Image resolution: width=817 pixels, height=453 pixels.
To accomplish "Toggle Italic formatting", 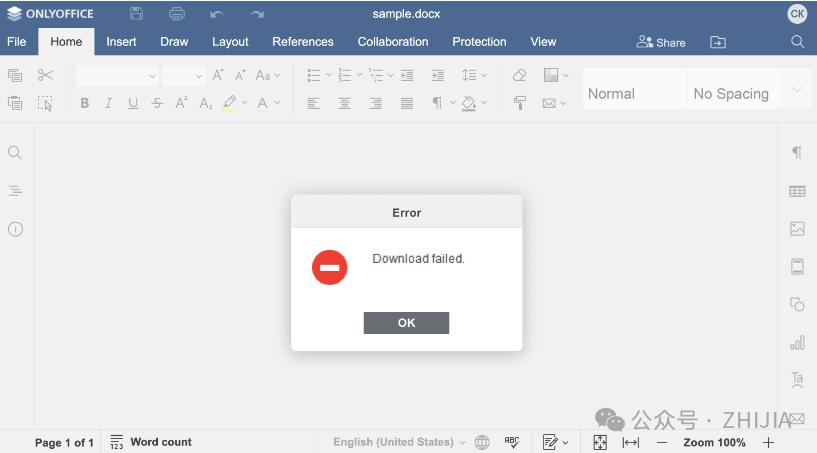I will point(108,103).
